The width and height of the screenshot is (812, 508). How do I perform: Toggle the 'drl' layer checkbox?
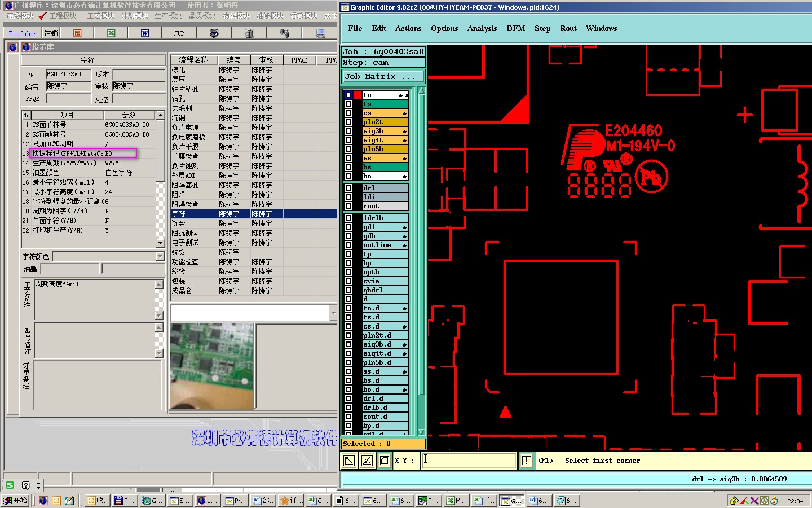tap(348, 188)
